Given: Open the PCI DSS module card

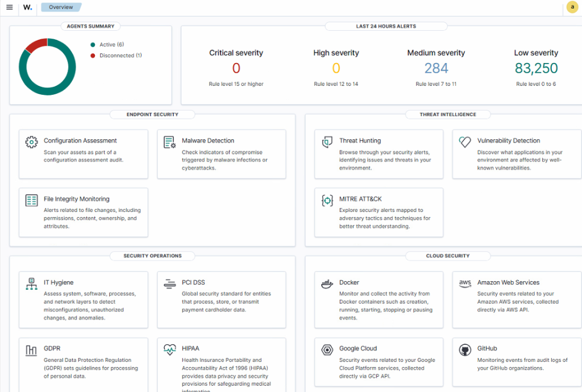Looking at the screenshot, I should 222,299.
